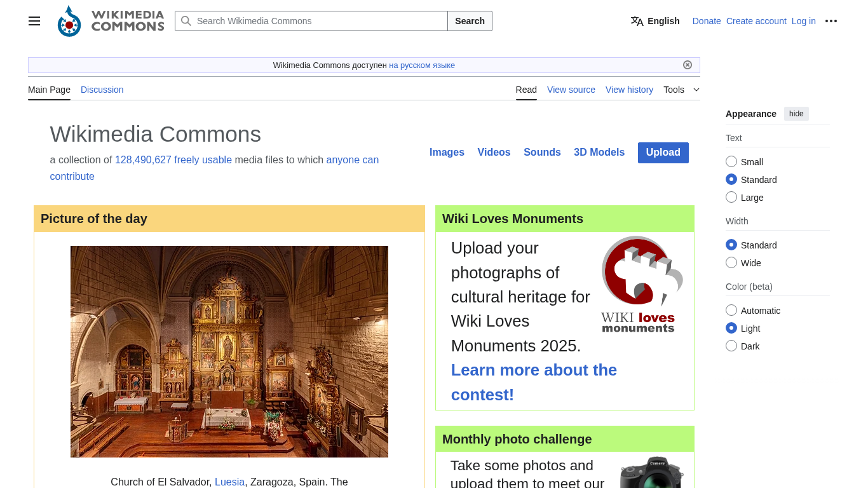This screenshot has width=868, height=488.
Task: Click the Search button
Action: click(470, 21)
